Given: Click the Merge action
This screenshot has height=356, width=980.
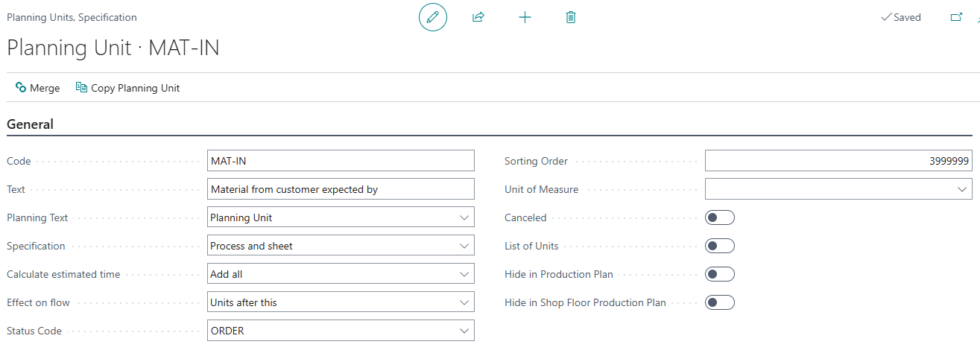Looking at the screenshot, I should [x=37, y=88].
